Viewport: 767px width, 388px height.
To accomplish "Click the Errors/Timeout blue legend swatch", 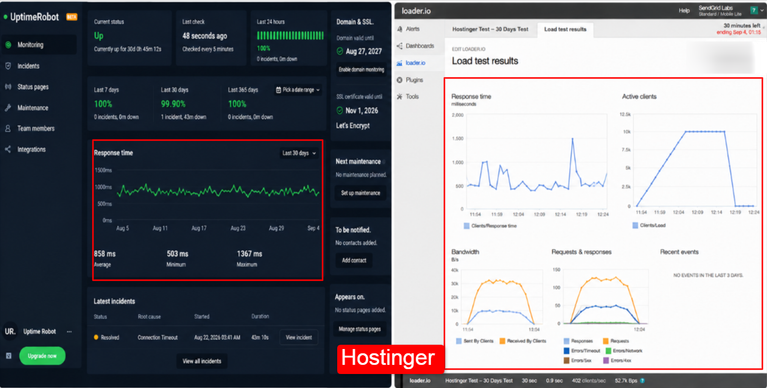I will tap(566, 351).
